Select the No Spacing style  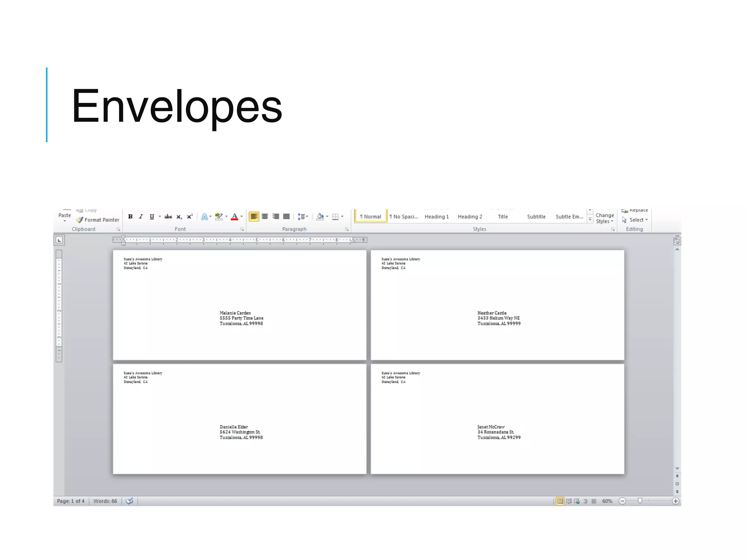pos(404,217)
